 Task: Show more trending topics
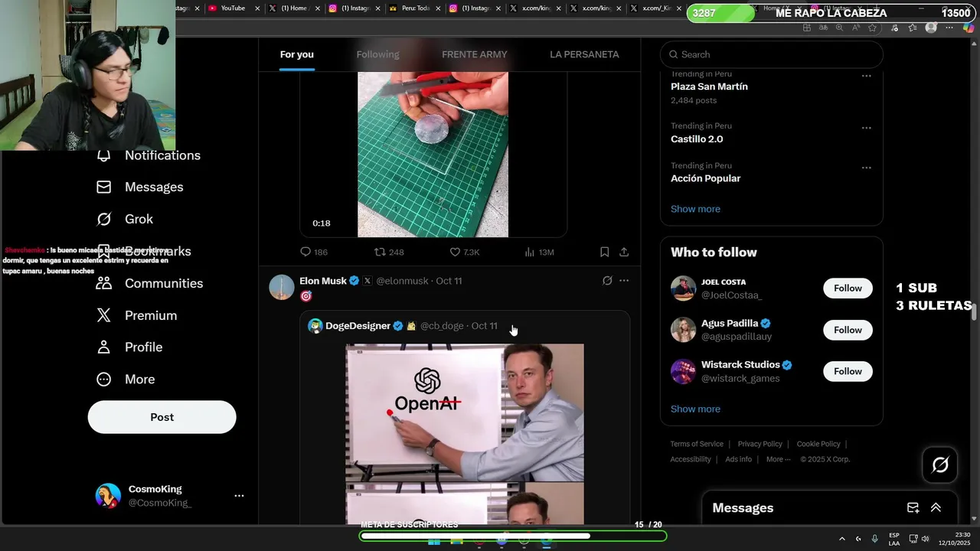[x=695, y=209]
